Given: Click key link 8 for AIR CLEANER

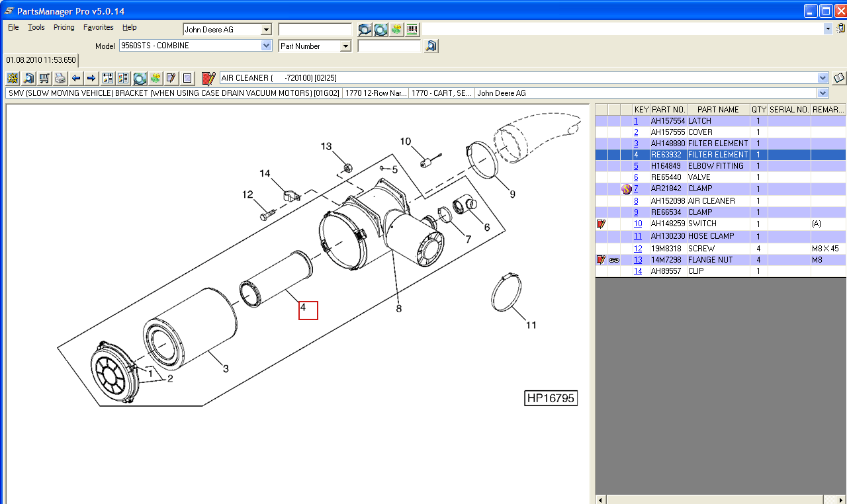Looking at the screenshot, I should pos(636,201).
